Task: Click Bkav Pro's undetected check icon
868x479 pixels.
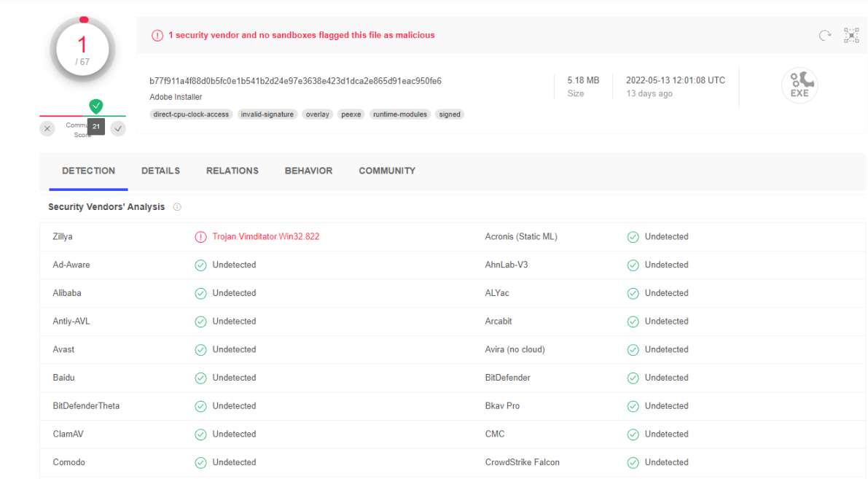Action: (633, 407)
